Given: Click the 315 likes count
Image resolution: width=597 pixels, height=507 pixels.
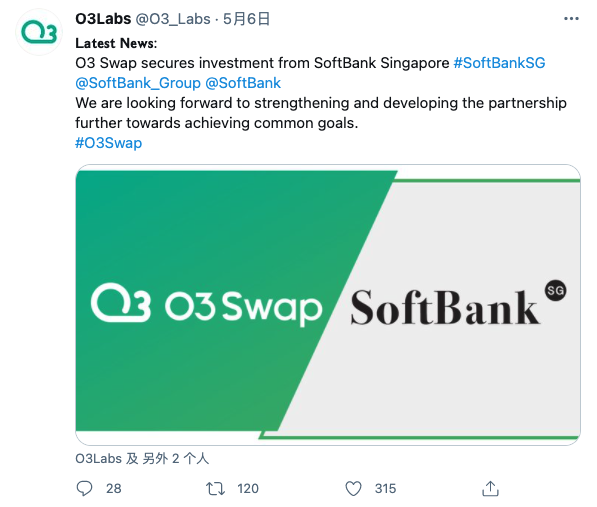Looking at the screenshot, I should (x=385, y=488).
